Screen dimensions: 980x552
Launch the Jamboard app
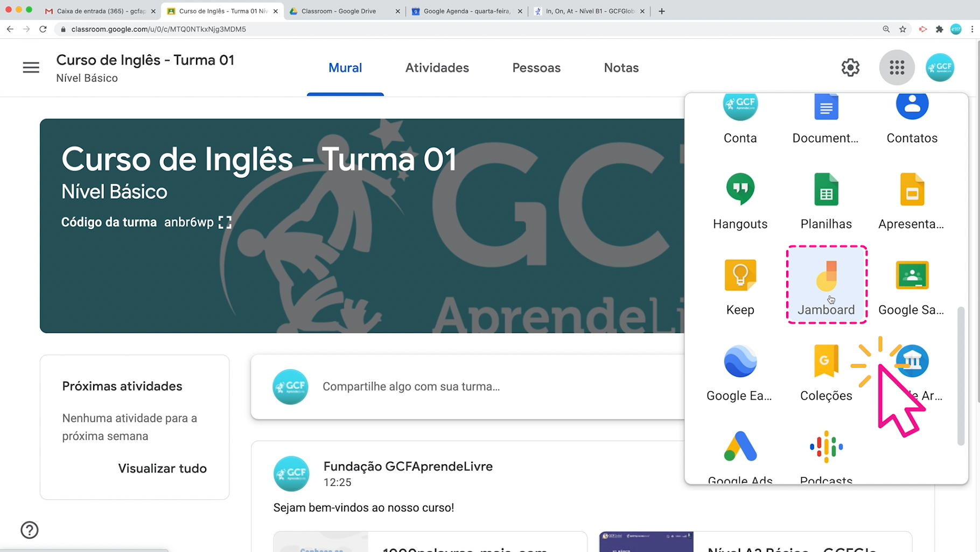click(826, 285)
